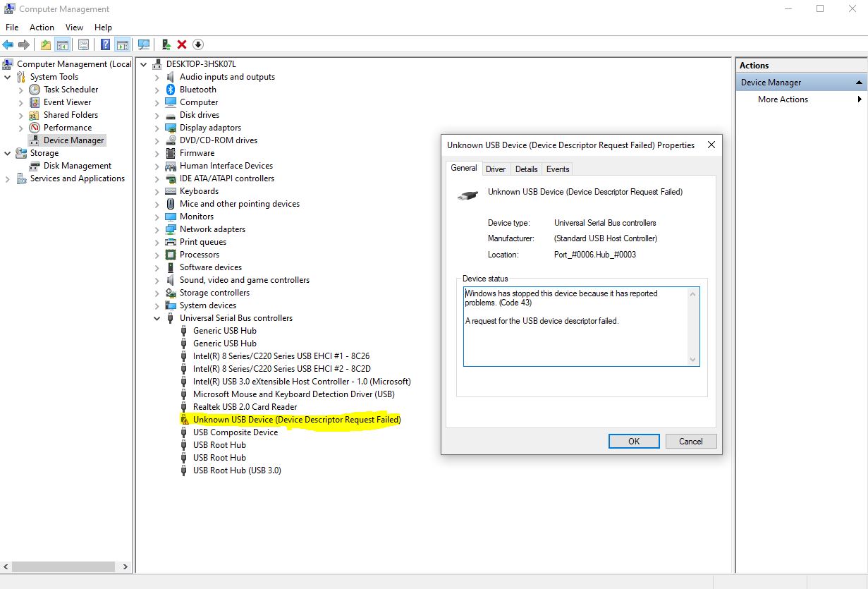Viewport: 868px width, 589px height.
Task: Click the Back arrow in toolbar
Action: pos(8,44)
